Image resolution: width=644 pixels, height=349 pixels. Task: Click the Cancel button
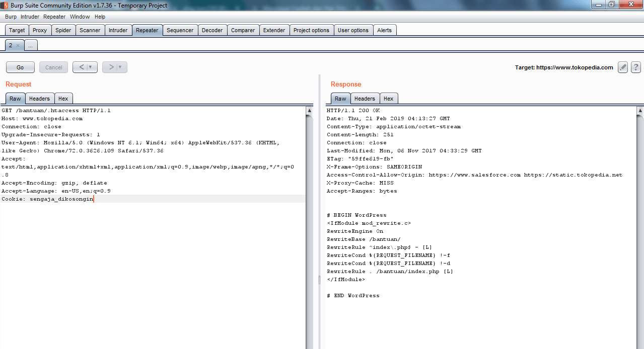click(x=53, y=67)
